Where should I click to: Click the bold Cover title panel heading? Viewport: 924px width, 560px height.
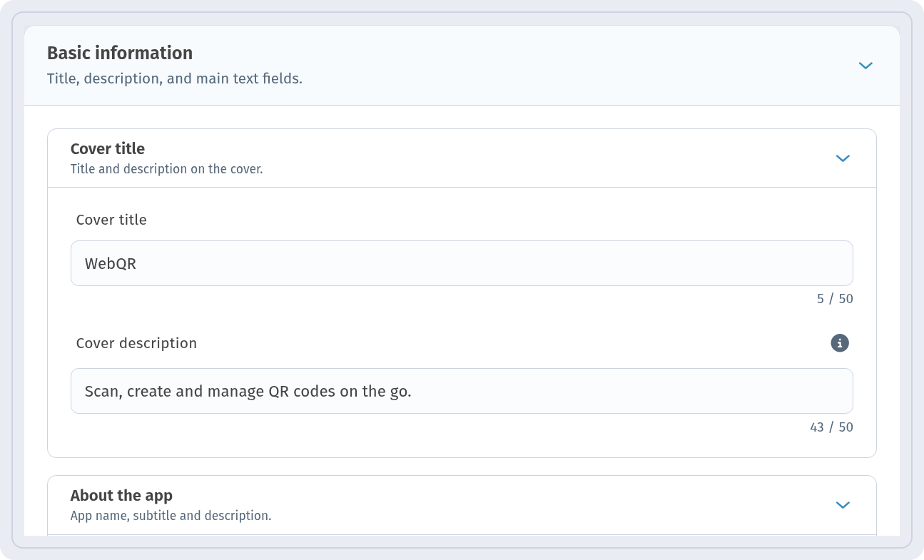[x=108, y=148]
